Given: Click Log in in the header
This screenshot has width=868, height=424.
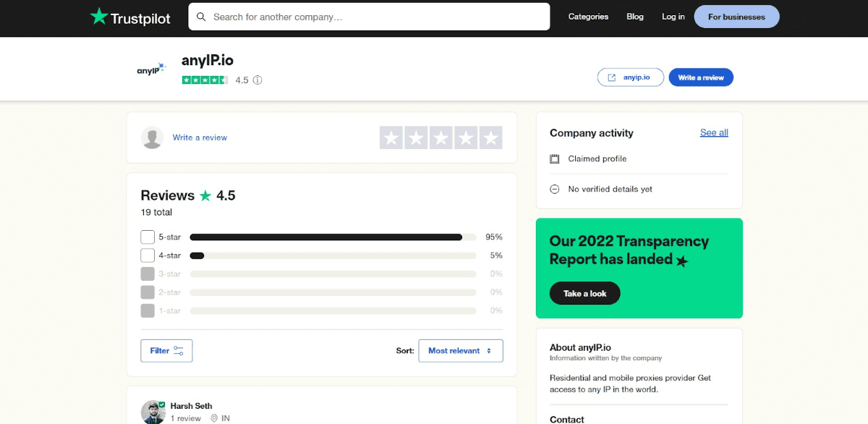Looking at the screenshot, I should pos(673,17).
